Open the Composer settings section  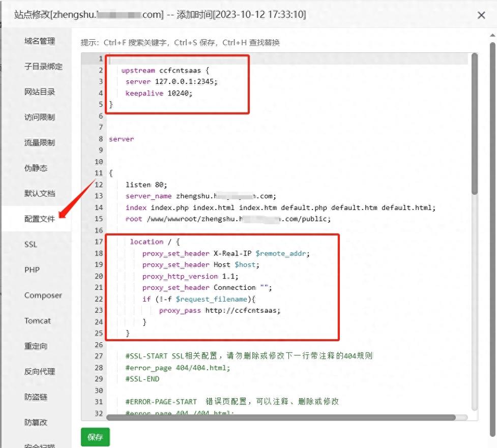[43, 295]
